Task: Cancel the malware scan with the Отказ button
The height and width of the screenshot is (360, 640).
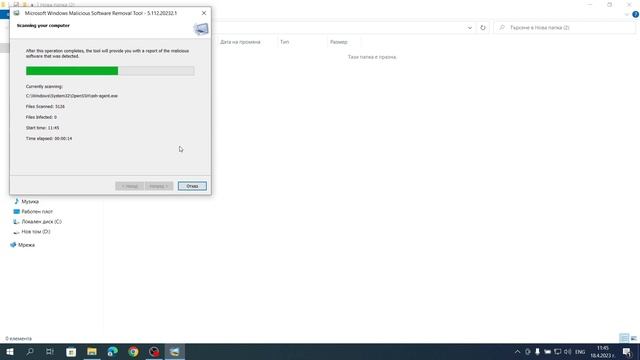Action: [x=192, y=186]
